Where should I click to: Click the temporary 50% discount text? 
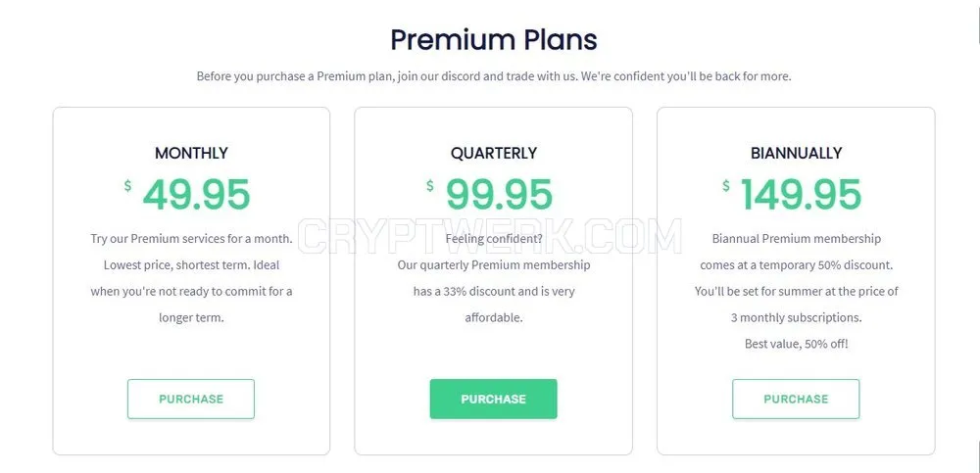coord(796,265)
